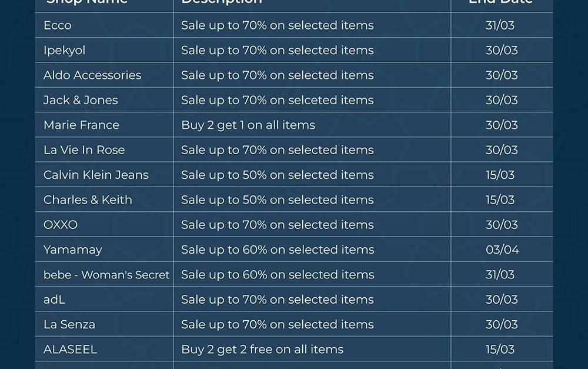This screenshot has height=369, width=588.
Task: Click bebe - Woman's Secret entry
Action: point(106,275)
